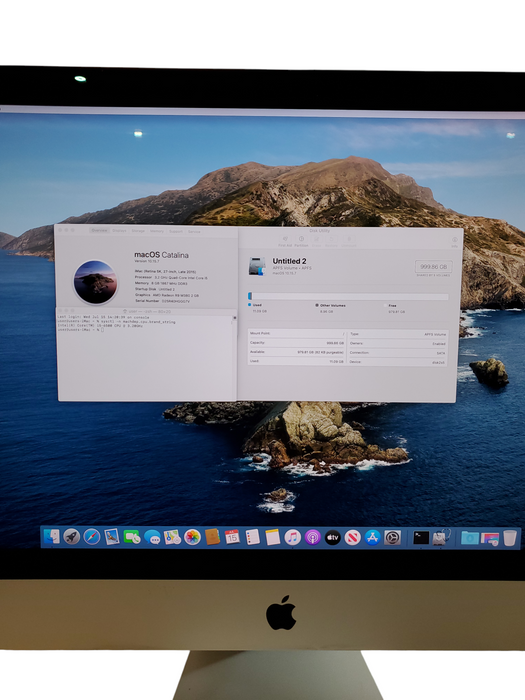Open Photos flower icon in Dock
This screenshot has height=700, width=525.
tap(192, 537)
